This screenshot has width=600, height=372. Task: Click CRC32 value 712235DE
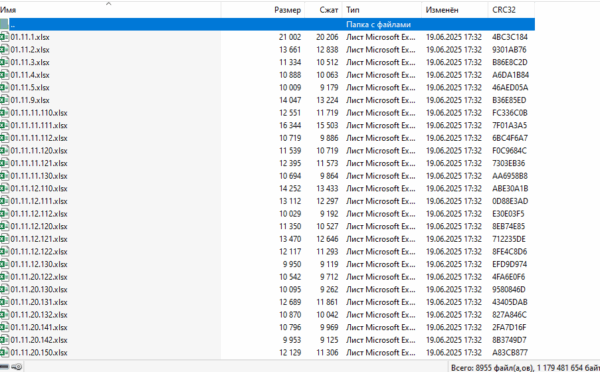[509, 239]
